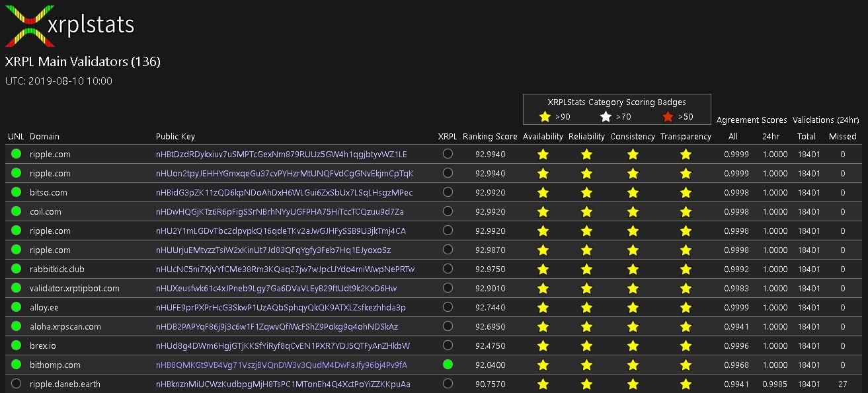Click the ranking score 92.0400

pyautogui.click(x=491, y=365)
